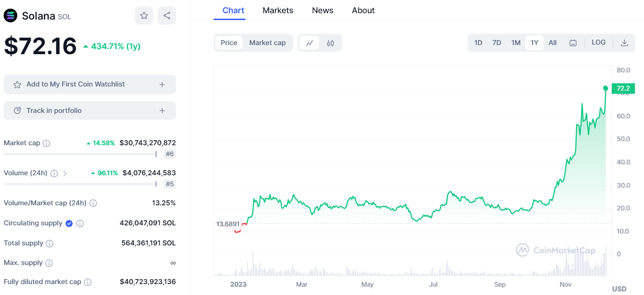Click total supply 564,361,191 SOL
The height and width of the screenshot is (295, 644).
coord(149,243)
